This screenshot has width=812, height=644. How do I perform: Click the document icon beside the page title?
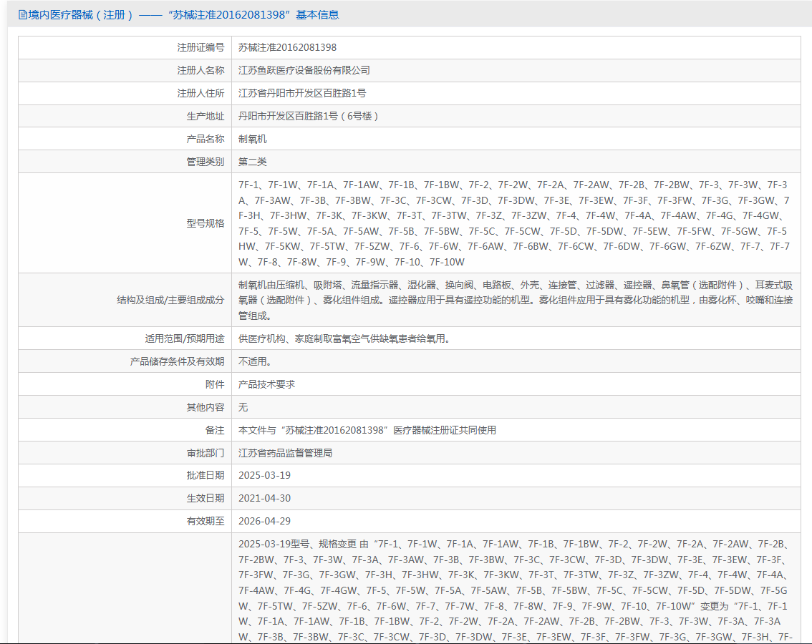[22, 15]
